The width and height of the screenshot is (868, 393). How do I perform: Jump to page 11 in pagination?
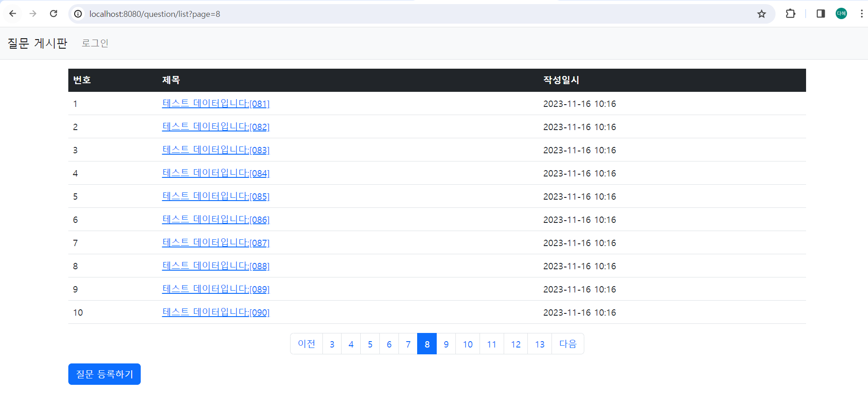pos(492,344)
